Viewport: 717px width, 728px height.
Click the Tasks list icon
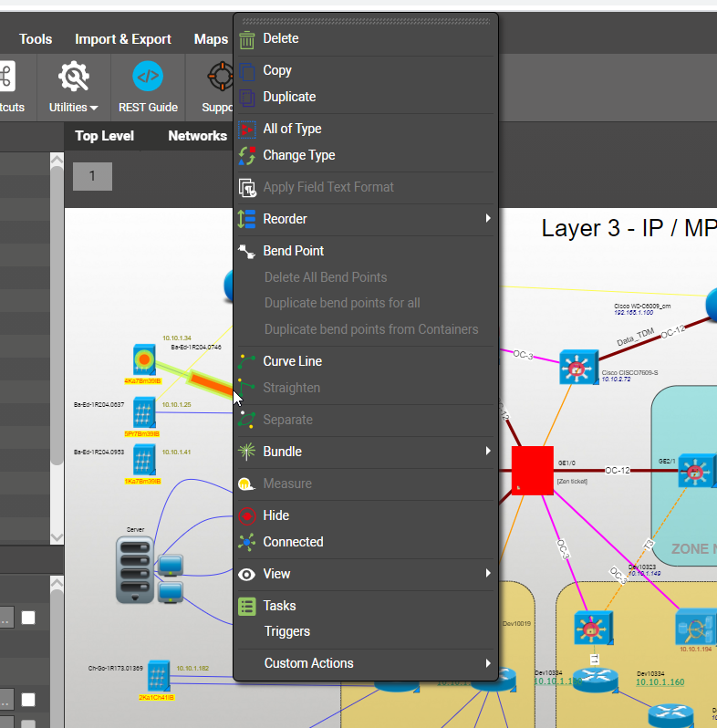coord(246,606)
